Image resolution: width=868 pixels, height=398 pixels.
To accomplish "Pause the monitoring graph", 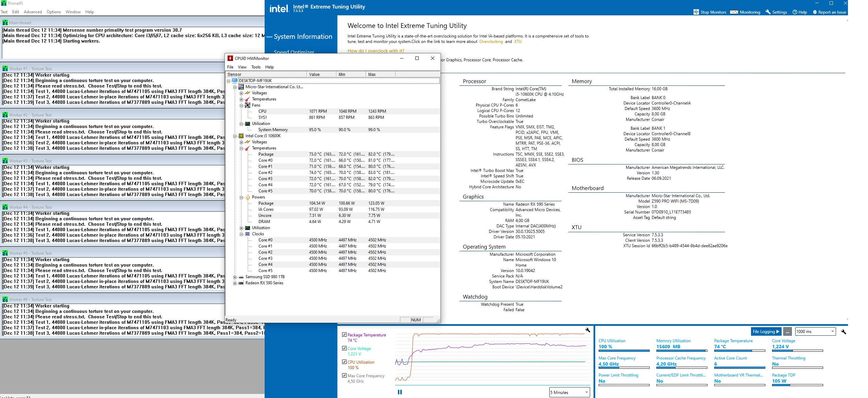I will click(x=400, y=392).
